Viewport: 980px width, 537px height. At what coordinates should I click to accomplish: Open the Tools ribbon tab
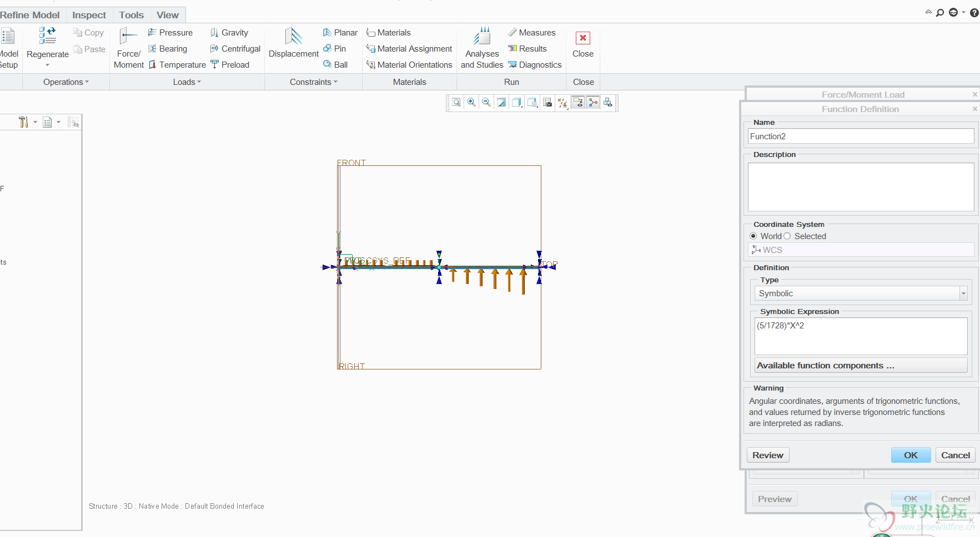(x=131, y=15)
